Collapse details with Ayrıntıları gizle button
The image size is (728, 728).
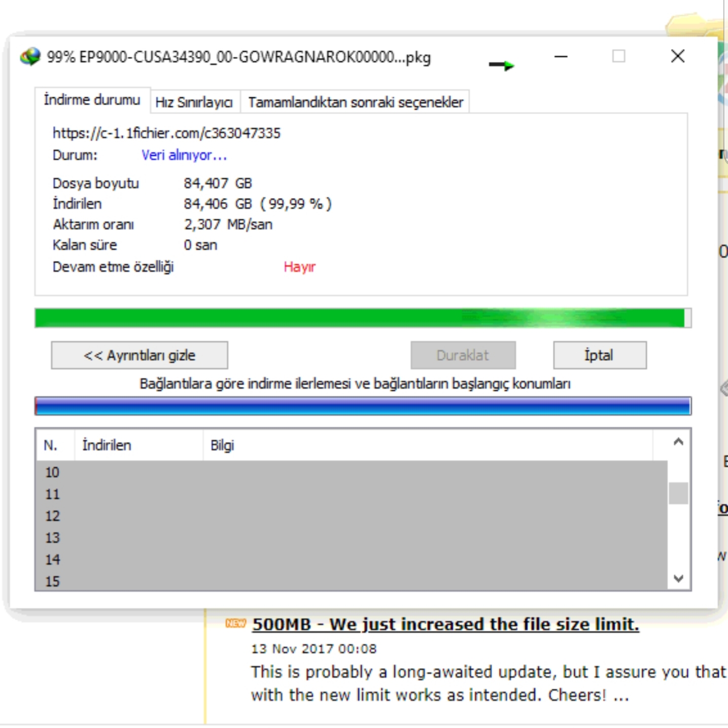point(139,355)
